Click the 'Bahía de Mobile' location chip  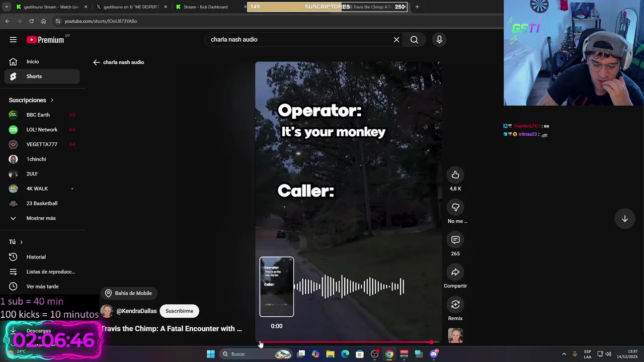(129, 293)
